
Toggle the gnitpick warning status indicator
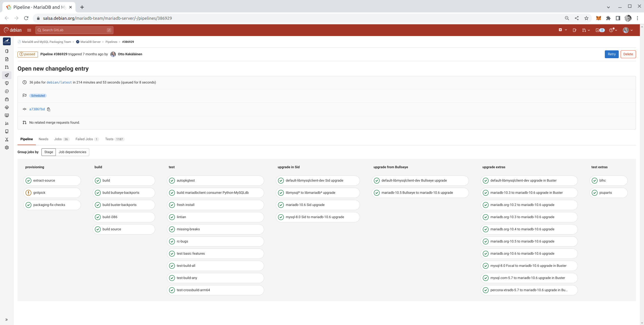point(28,192)
